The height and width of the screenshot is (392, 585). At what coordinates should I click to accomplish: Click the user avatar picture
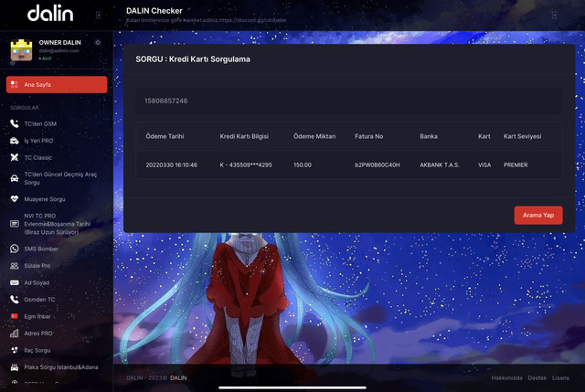[21, 50]
